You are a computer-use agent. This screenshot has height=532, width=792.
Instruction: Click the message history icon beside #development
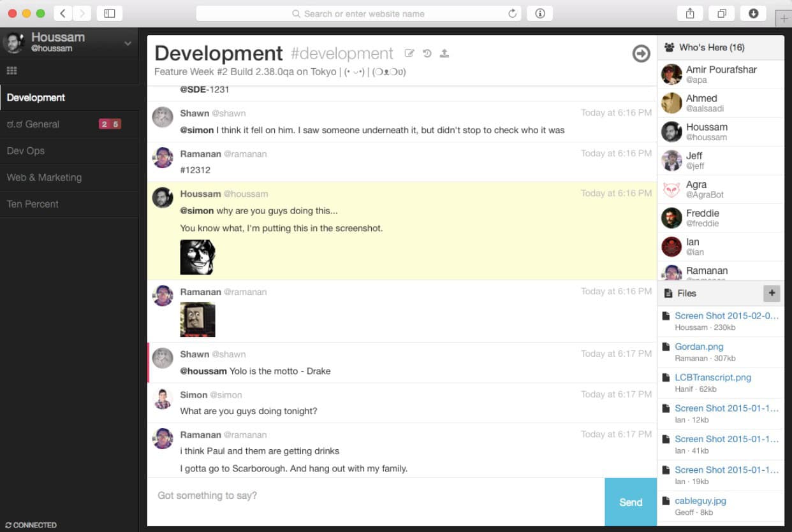[x=427, y=54]
